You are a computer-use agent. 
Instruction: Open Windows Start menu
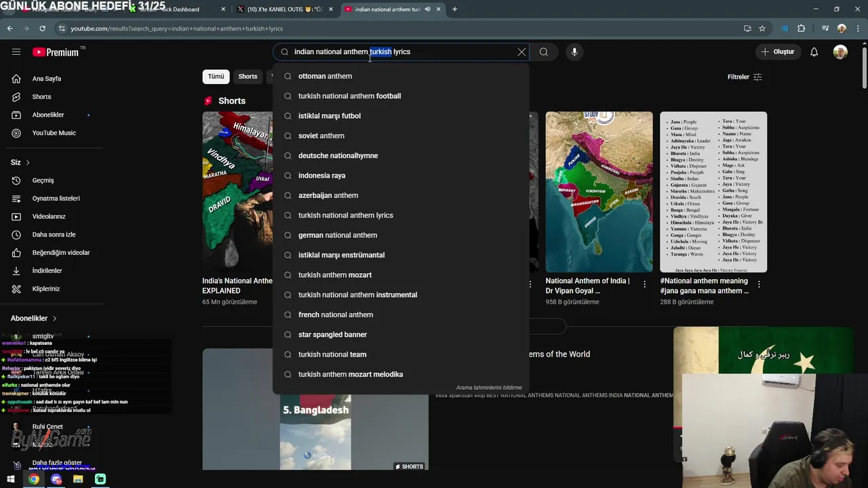(x=12, y=479)
